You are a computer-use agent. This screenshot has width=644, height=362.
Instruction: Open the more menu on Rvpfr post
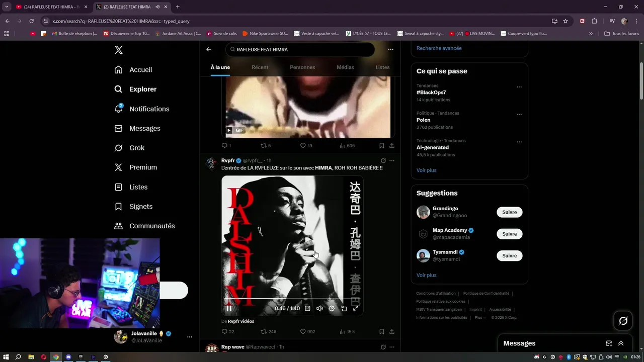[392, 161]
